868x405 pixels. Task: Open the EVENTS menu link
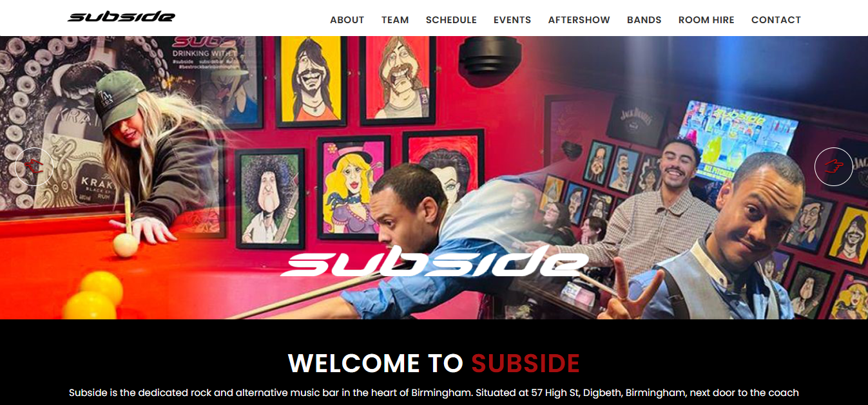(512, 20)
